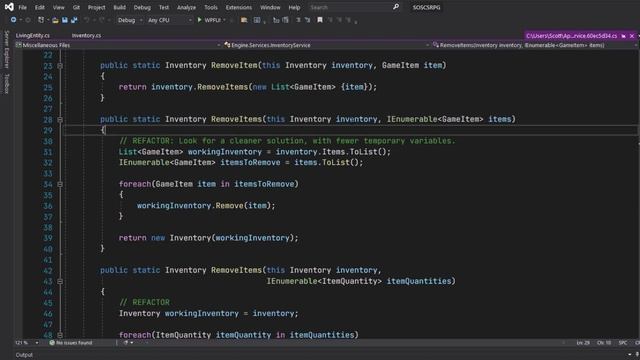Switch to the Inventory.cs tab
Screen dimensions: 640x360
pyautogui.click(x=86, y=36)
